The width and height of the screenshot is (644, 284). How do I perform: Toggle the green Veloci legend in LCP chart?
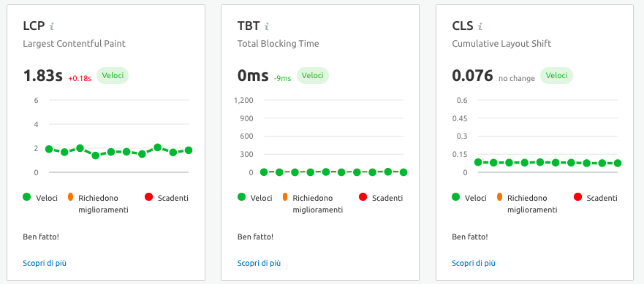(x=40, y=198)
